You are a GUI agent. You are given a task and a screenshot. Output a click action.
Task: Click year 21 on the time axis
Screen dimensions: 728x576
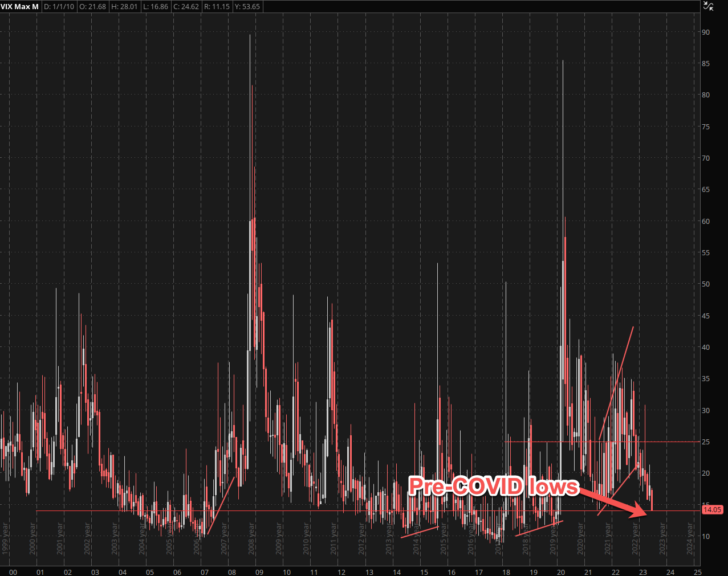588,572
